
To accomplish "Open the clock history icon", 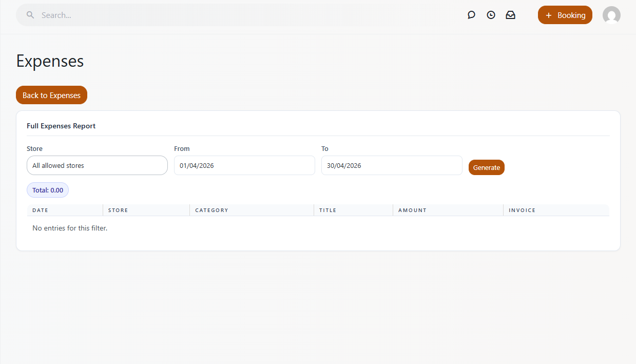I will tap(491, 15).
